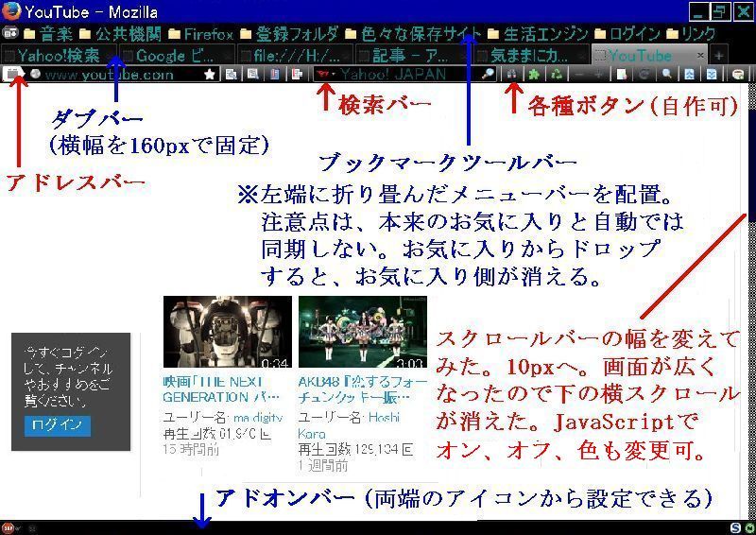Open the collapsed menu bar icon before 音楽
756x535 pixels.
point(10,33)
